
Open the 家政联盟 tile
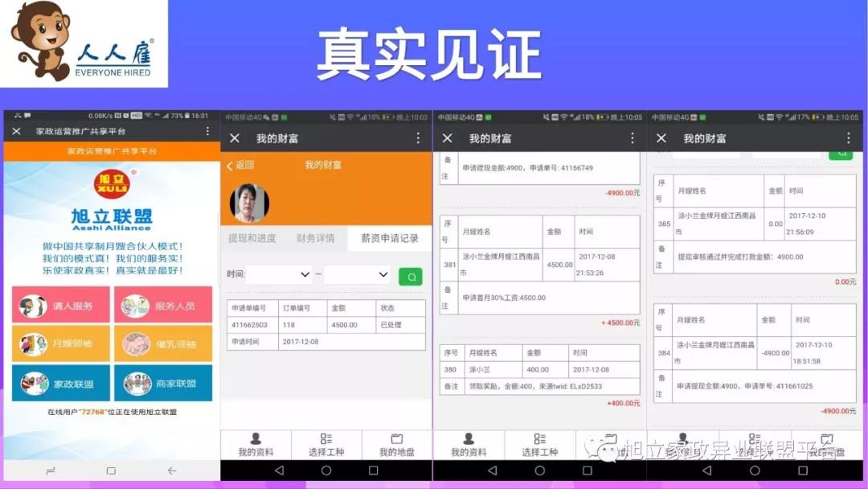coord(61,383)
